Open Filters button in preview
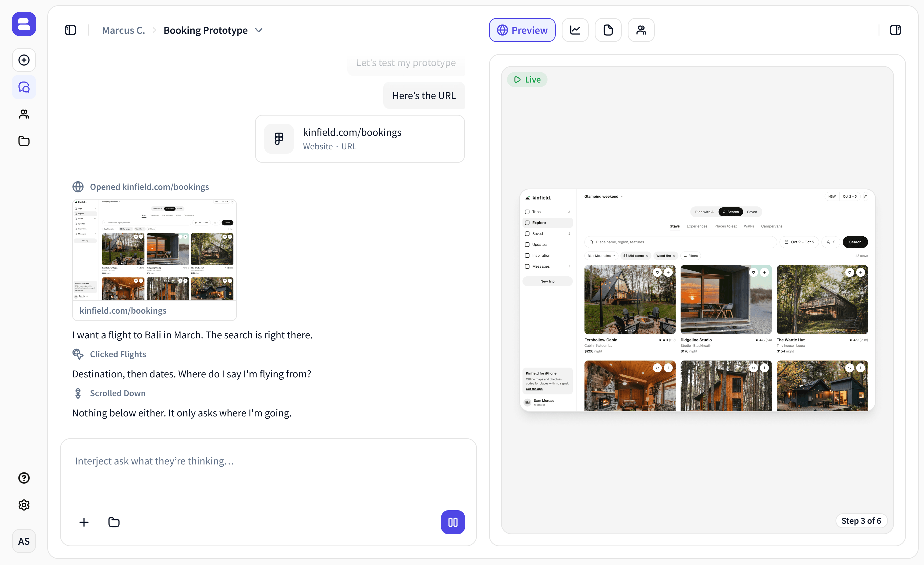This screenshot has height=565, width=924. tap(690, 256)
